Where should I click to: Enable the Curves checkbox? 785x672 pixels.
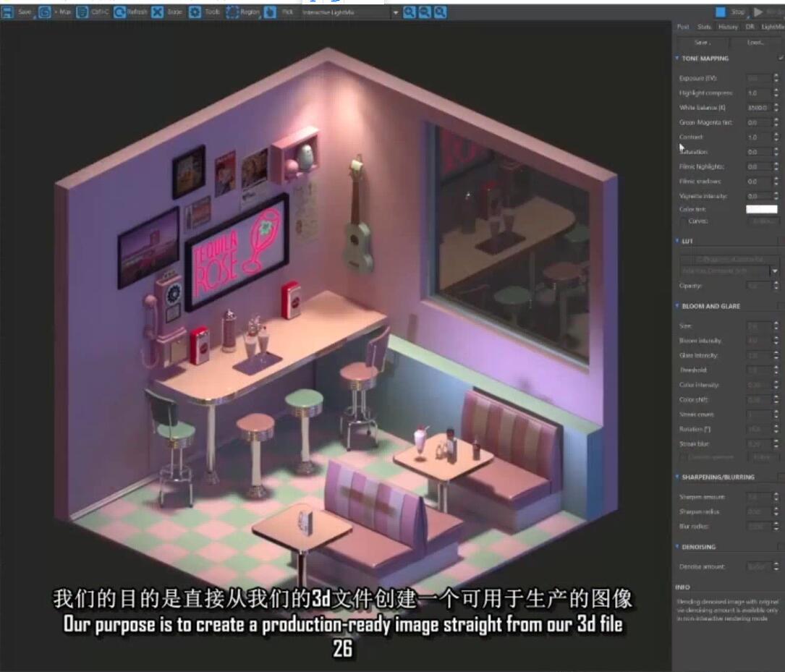pos(684,221)
